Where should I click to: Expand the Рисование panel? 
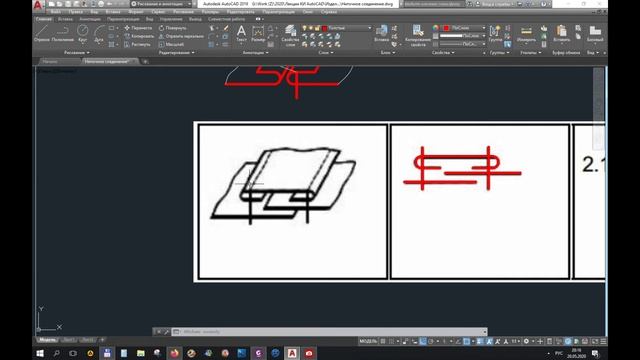(x=76, y=53)
